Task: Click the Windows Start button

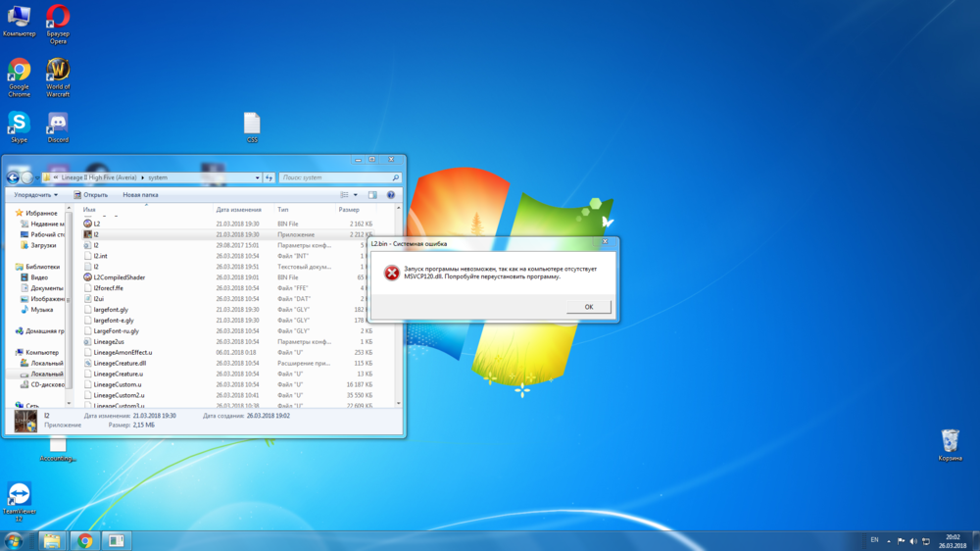Action: [x=14, y=540]
